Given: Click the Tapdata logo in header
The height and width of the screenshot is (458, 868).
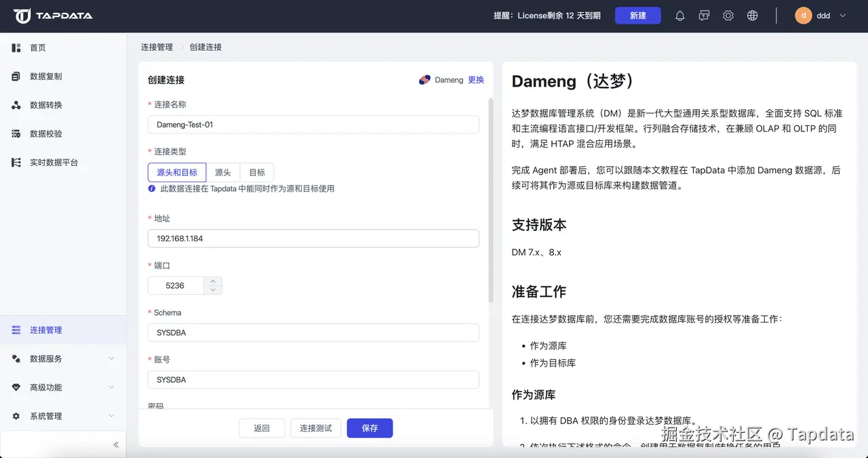Looking at the screenshot, I should [53, 16].
